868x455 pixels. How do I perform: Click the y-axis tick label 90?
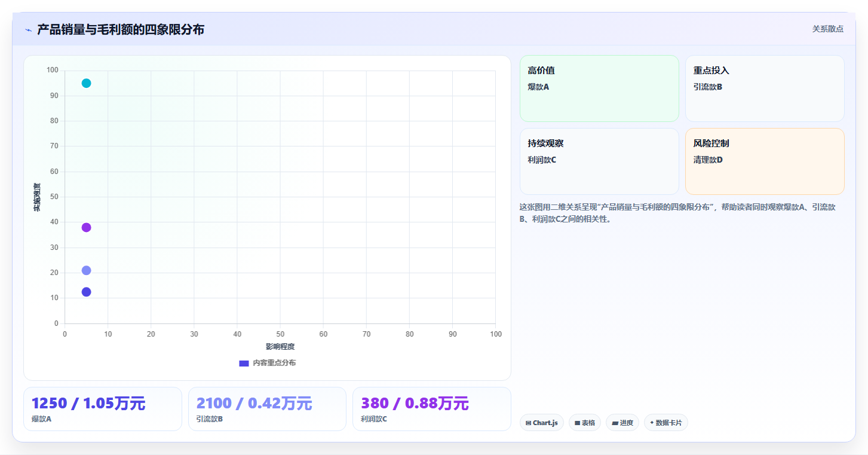(54, 96)
